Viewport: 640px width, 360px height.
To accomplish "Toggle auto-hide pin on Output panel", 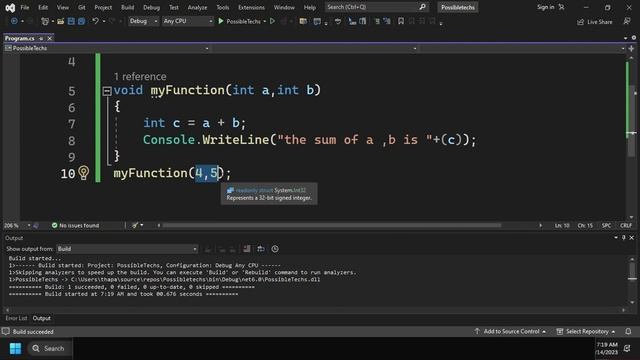I will [624, 238].
